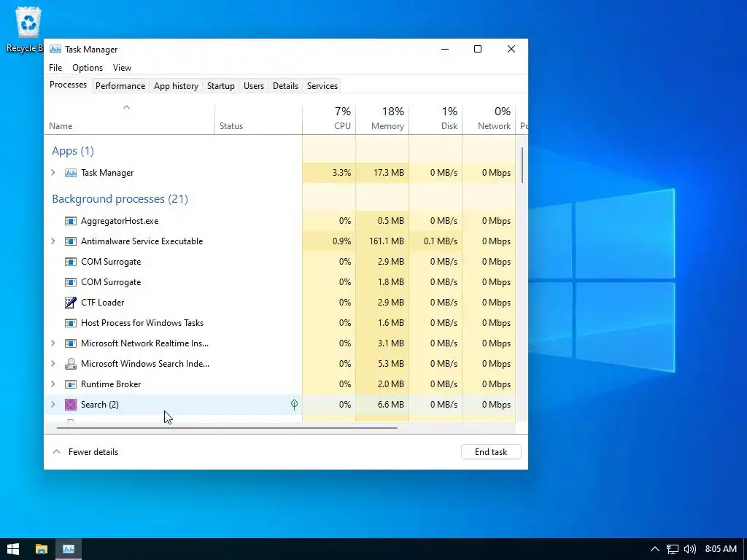Expand the Task Manager app row
Screen dimensions: 747x560
53,173
